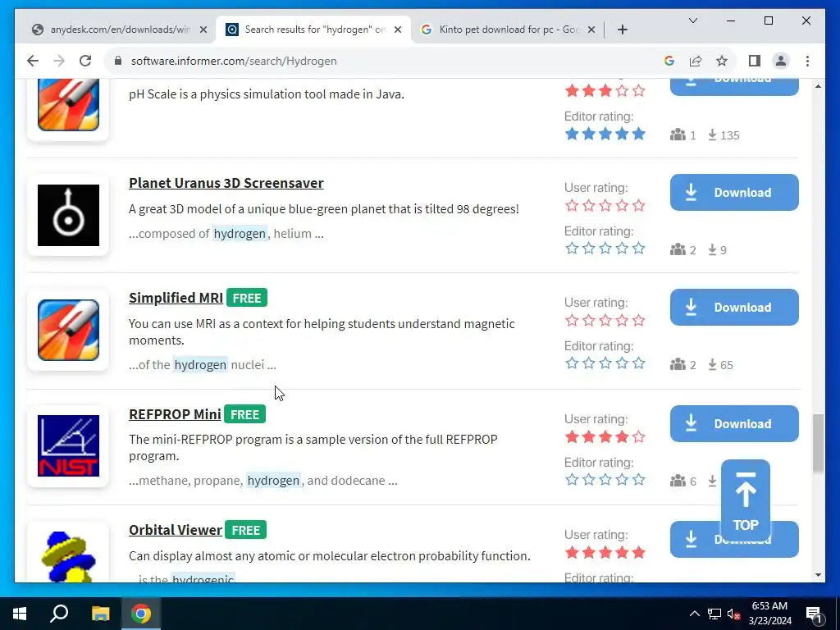Image resolution: width=840 pixels, height=630 pixels.
Task: Click Chrome icon in taskbar
Action: tap(141, 614)
